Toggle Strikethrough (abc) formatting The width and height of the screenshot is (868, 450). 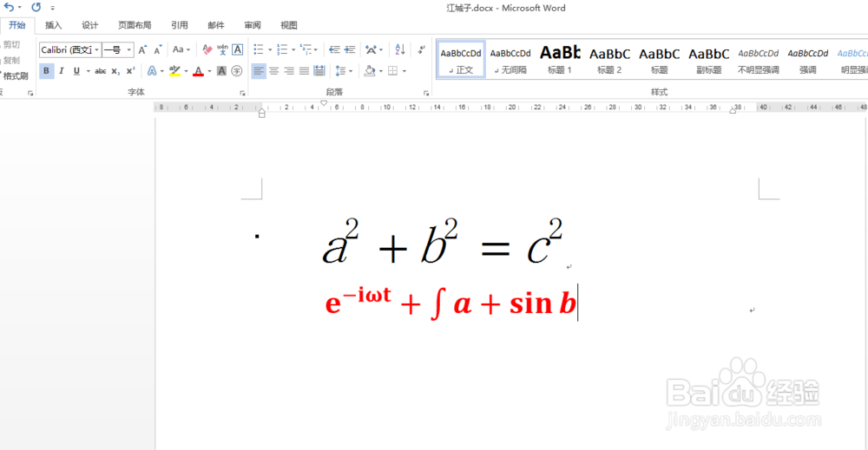pos(100,71)
